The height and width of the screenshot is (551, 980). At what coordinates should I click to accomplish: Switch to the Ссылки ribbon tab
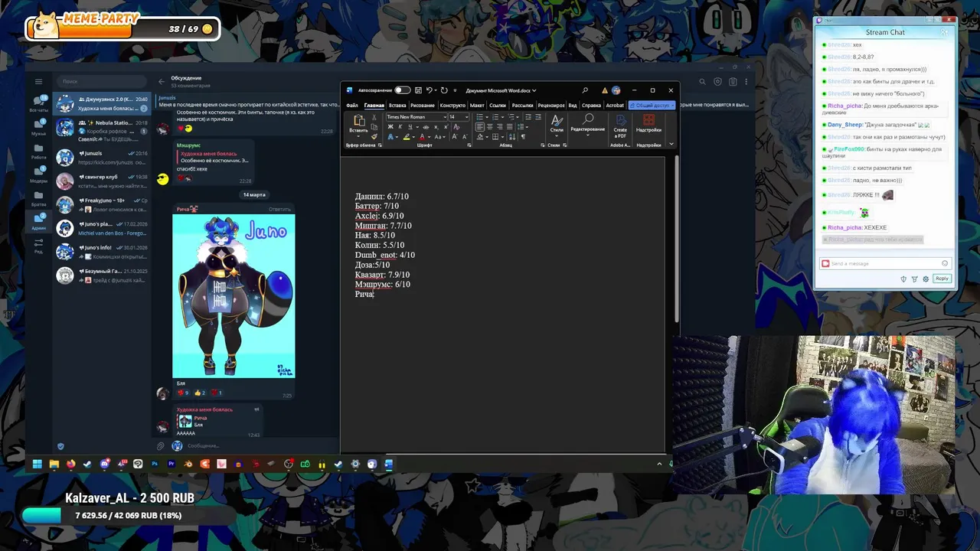498,106
